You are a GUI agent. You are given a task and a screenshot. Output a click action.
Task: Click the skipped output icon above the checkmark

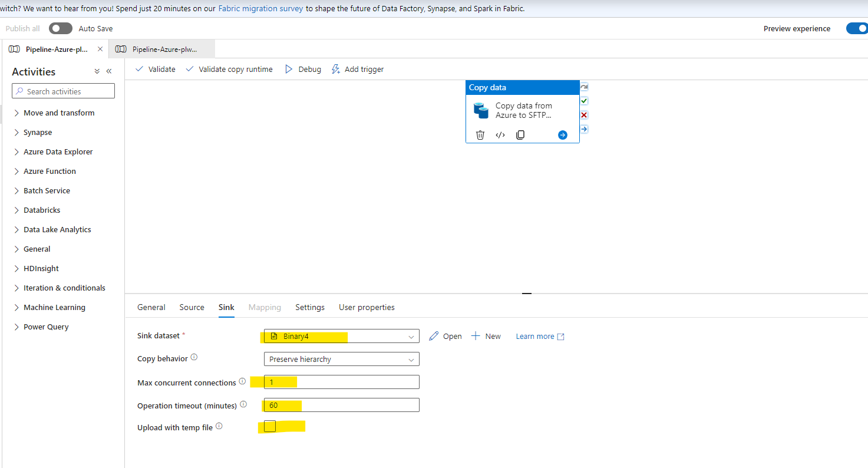coord(583,86)
